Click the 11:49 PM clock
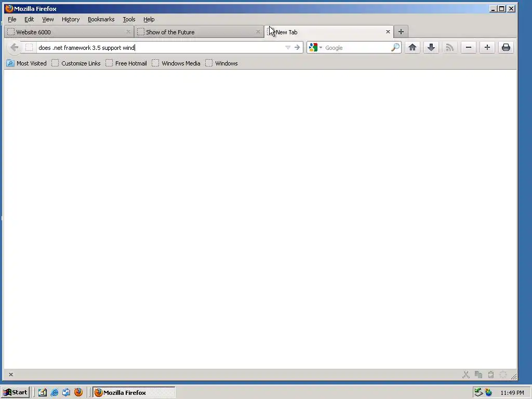532x399 pixels. pyautogui.click(x=512, y=393)
